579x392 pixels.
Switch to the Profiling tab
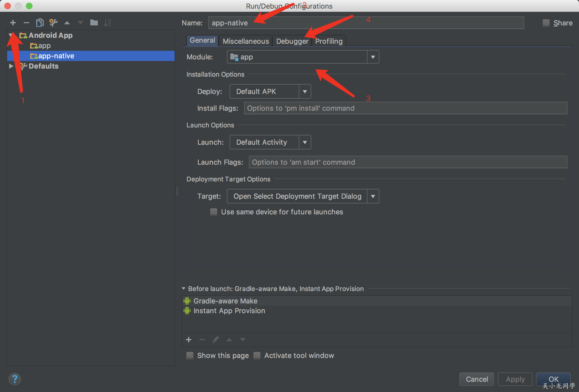329,41
